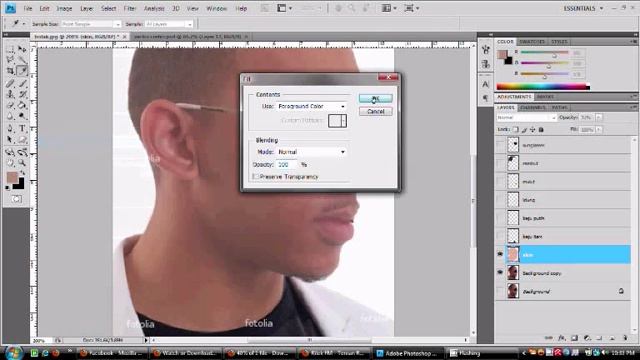Select the Eyedropper tool in toolbox
This screenshot has height=360, width=640.
click(22, 71)
